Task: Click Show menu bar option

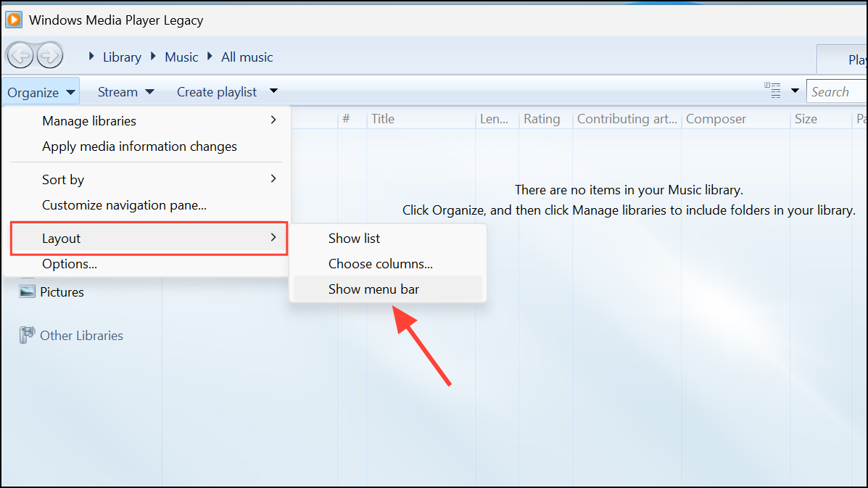Action: [x=387, y=289]
